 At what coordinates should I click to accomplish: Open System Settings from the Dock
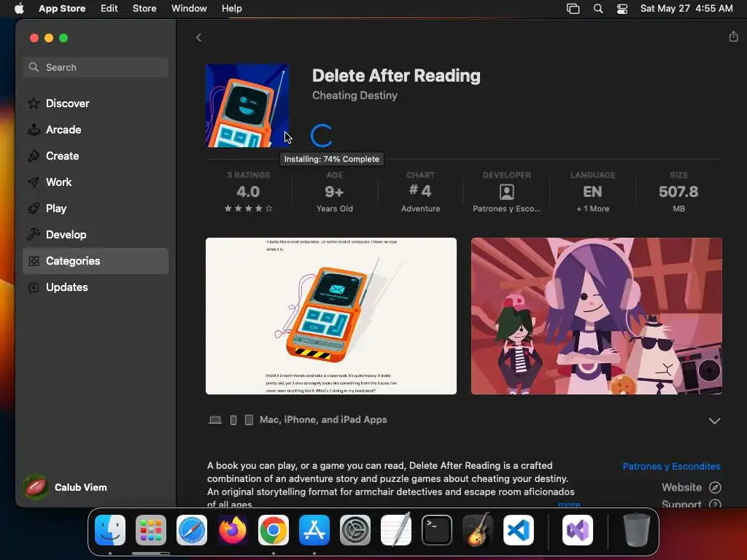pyautogui.click(x=355, y=530)
